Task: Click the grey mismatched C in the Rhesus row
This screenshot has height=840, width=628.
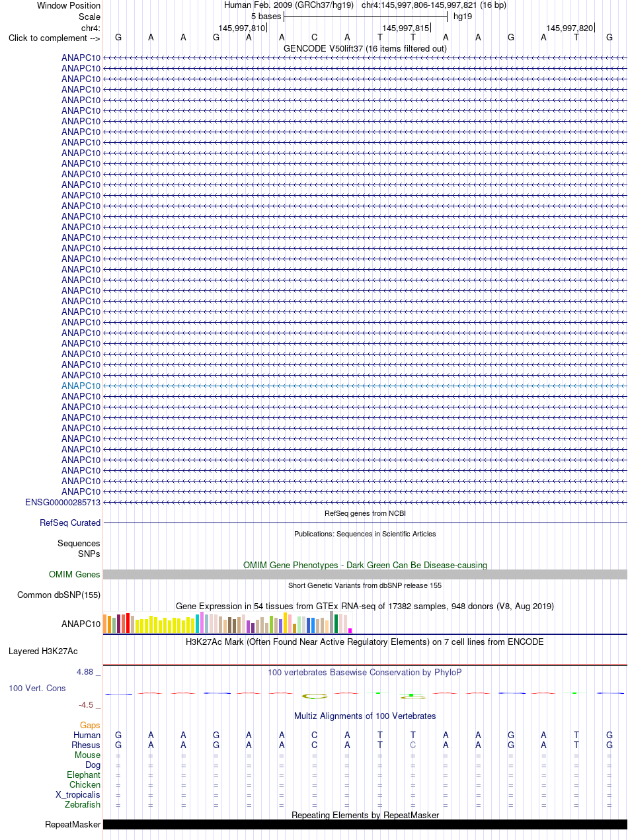Action: (413, 745)
